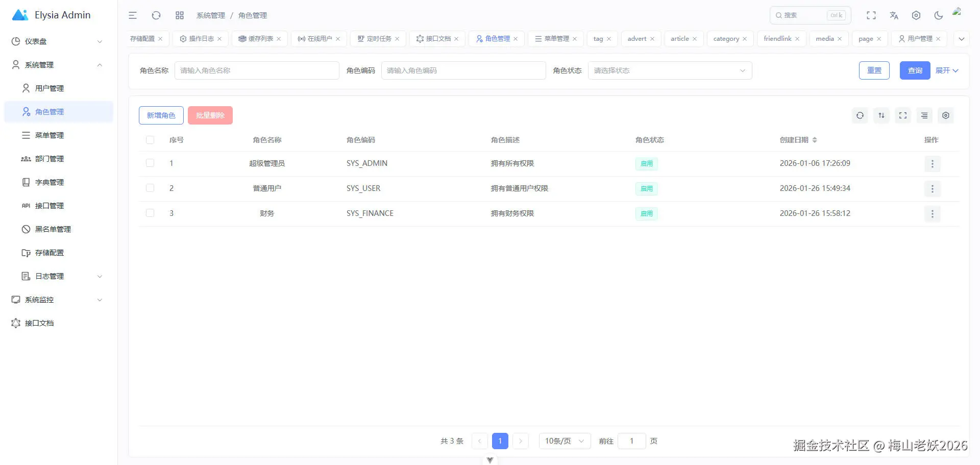
Task: Open the 角色状态 select dropdown
Action: pyautogui.click(x=670, y=70)
